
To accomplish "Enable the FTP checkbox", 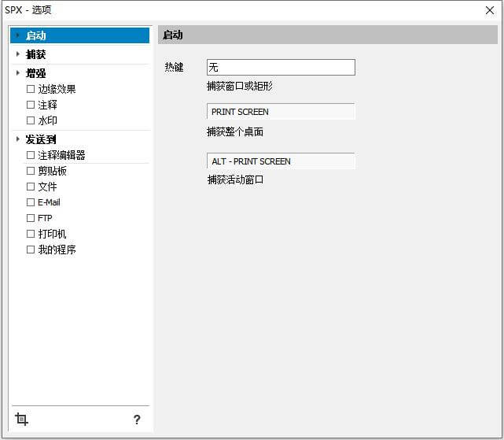I will [31, 218].
